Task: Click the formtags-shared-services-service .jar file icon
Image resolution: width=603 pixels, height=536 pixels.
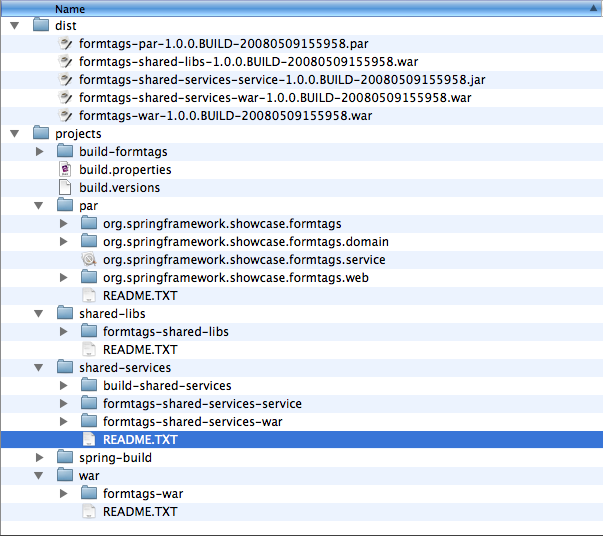Action: click(65, 80)
